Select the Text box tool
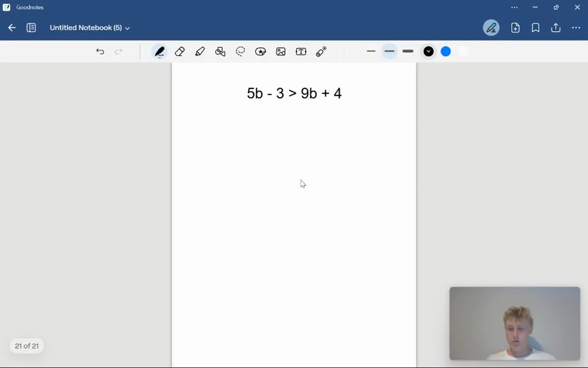 pyautogui.click(x=301, y=52)
